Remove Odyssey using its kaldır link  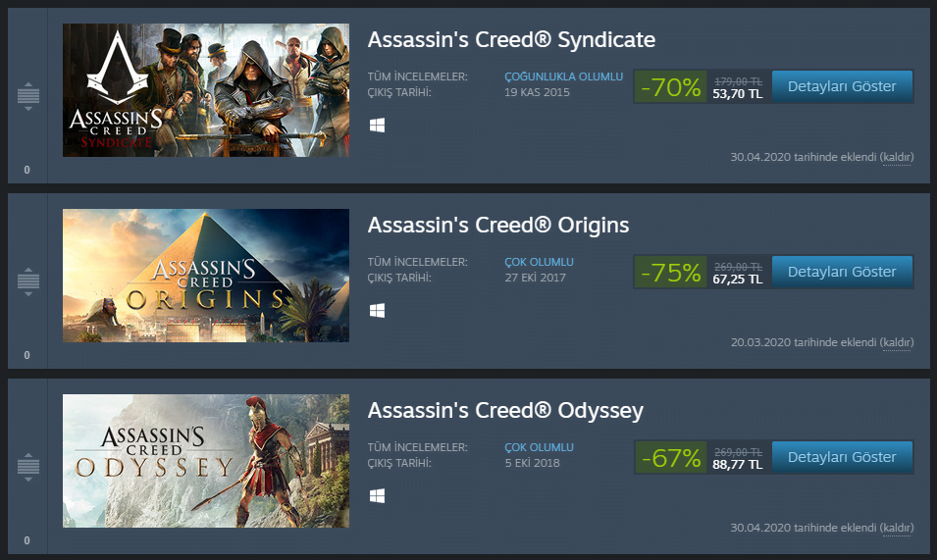897,528
